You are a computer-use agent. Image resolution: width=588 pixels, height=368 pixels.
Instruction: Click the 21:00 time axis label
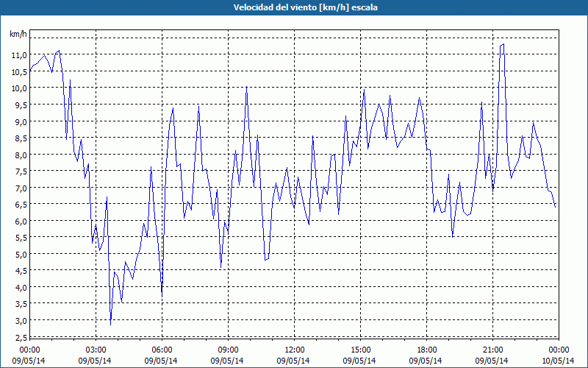coord(492,350)
